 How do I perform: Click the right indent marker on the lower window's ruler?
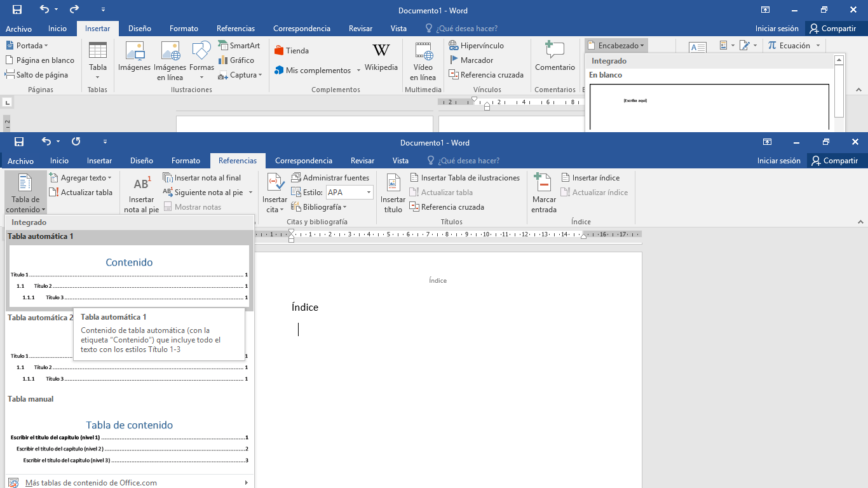coord(583,236)
